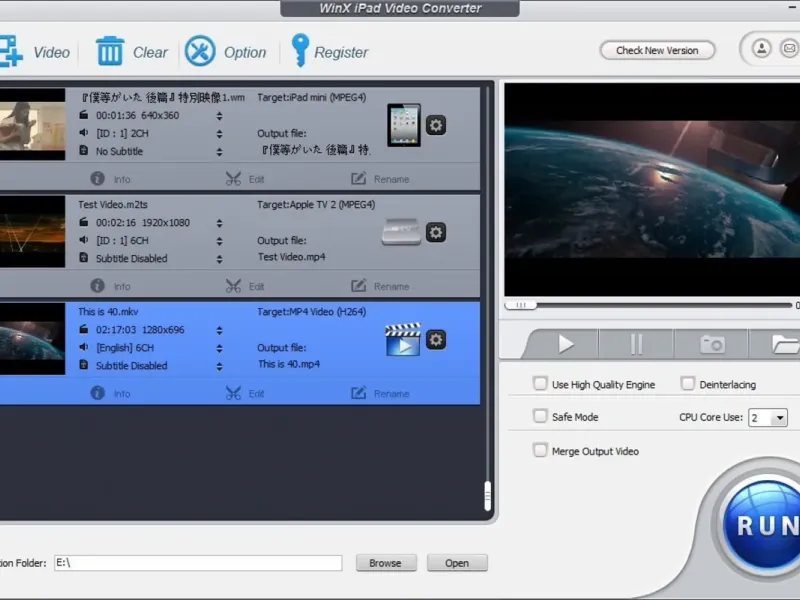
Task: Click the output name Test Video.mp4
Action: [x=291, y=257]
